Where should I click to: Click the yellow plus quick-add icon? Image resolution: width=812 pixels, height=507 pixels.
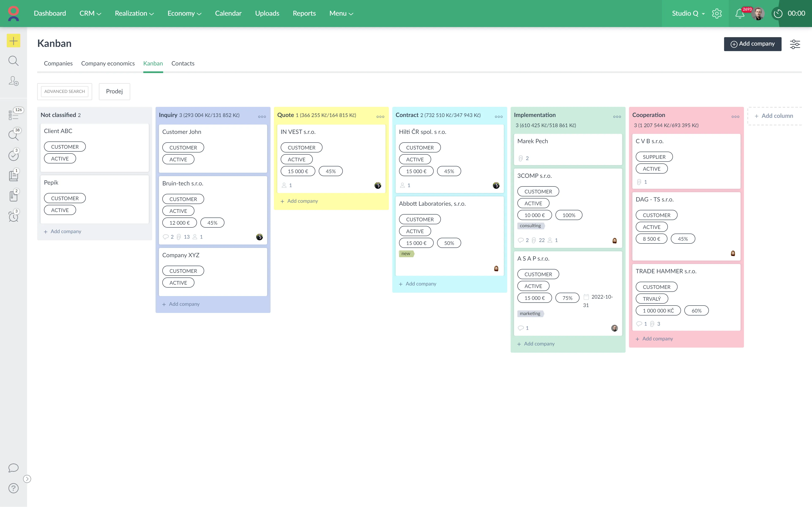click(x=14, y=41)
